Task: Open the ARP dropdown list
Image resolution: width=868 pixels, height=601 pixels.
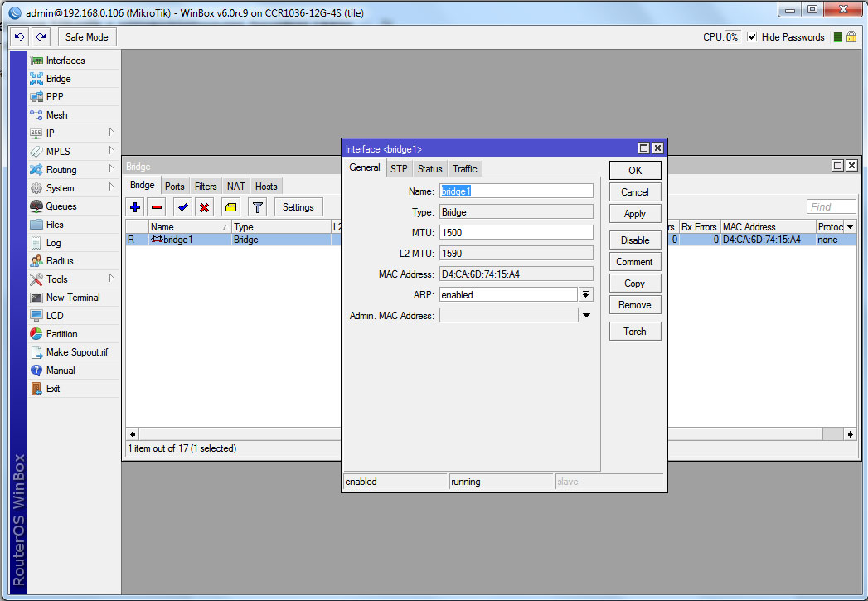Action: (586, 294)
